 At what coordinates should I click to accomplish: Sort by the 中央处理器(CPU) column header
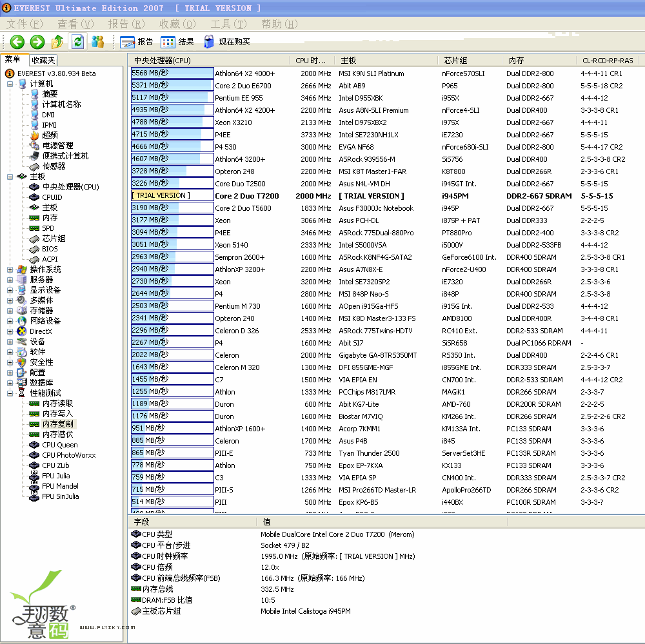click(x=208, y=61)
